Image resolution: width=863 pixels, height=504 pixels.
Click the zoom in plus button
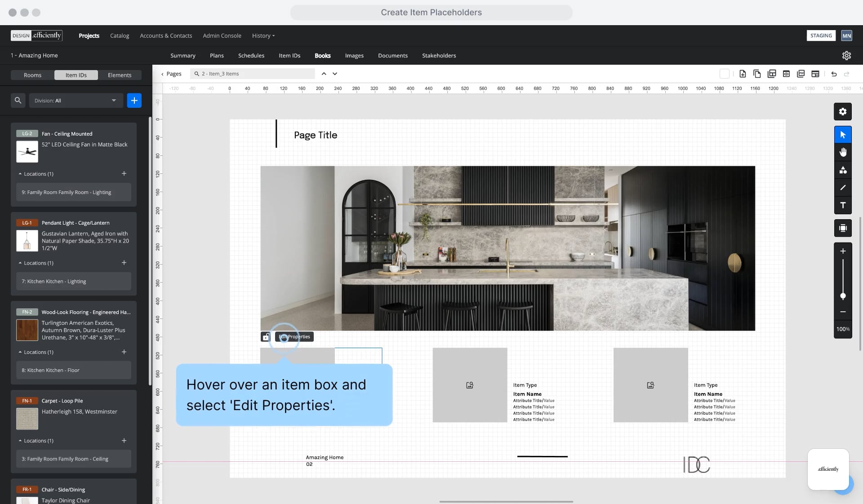click(x=843, y=251)
